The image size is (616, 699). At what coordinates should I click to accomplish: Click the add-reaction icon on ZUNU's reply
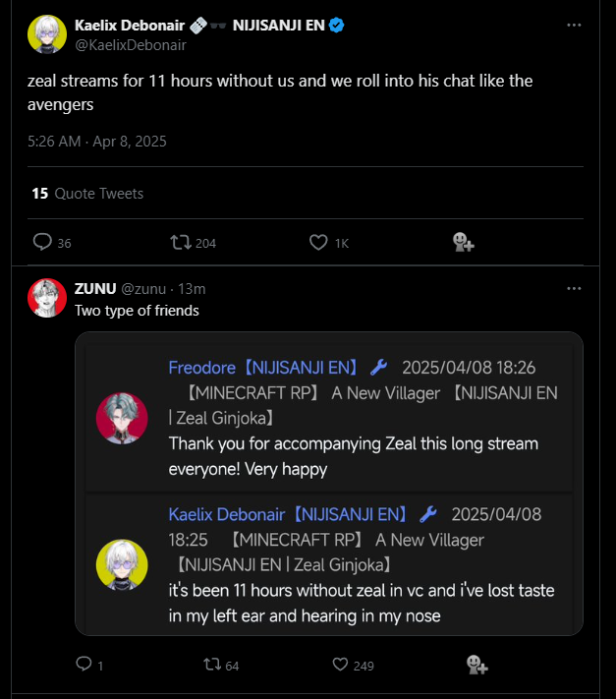(x=477, y=665)
